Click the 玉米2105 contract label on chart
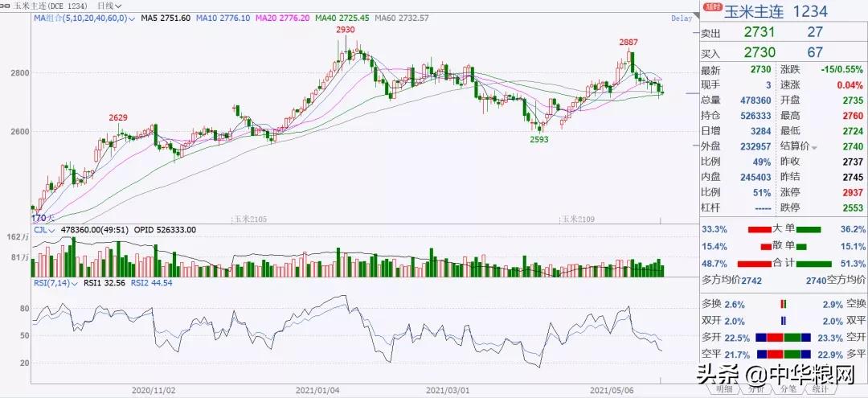 click(x=250, y=220)
